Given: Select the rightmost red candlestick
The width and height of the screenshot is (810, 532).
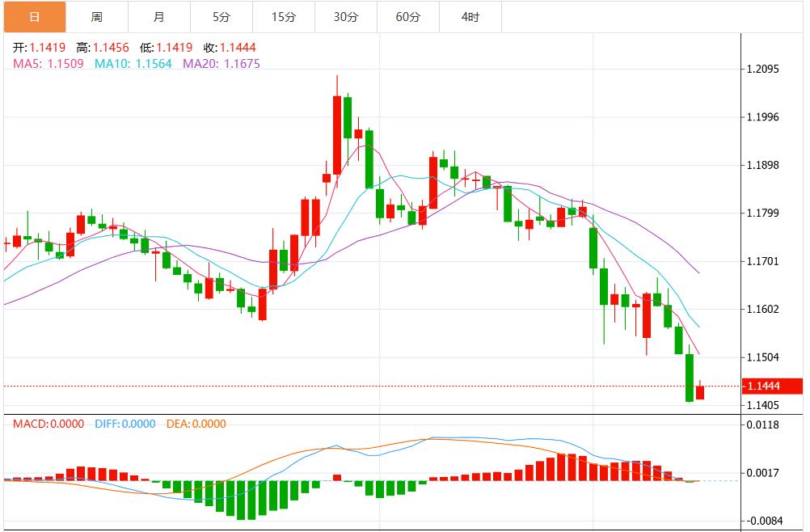Looking at the screenshot, I should click(x=700, y=392).
